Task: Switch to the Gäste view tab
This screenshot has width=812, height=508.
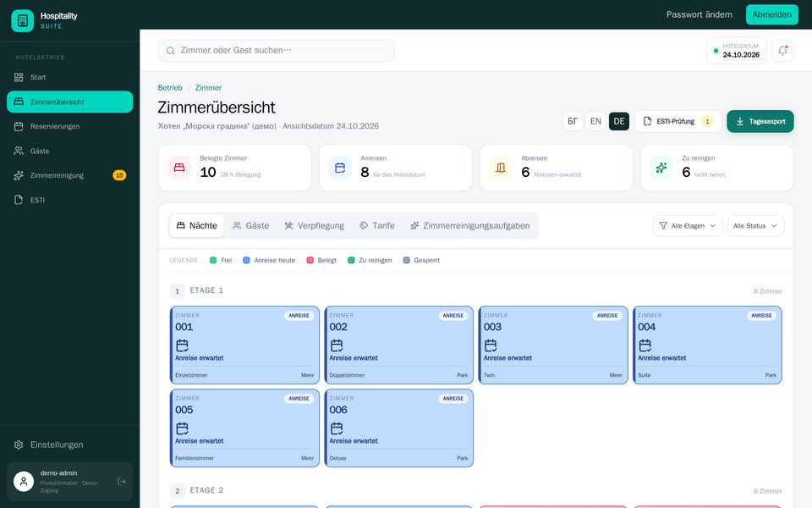Action: tap(251, 226)
